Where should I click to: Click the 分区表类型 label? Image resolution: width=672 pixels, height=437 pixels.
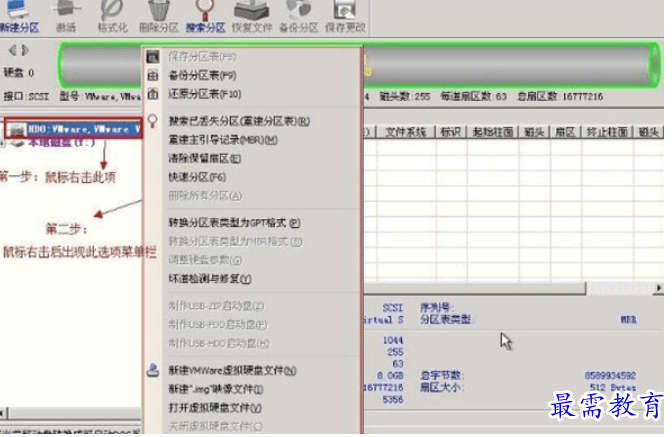click(445, 320)
